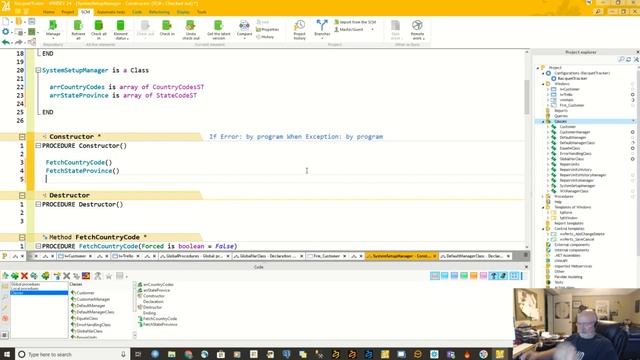The image size is (640, 360).
Task: Click the Check all in icon
Action: click(x=98, y=29)
